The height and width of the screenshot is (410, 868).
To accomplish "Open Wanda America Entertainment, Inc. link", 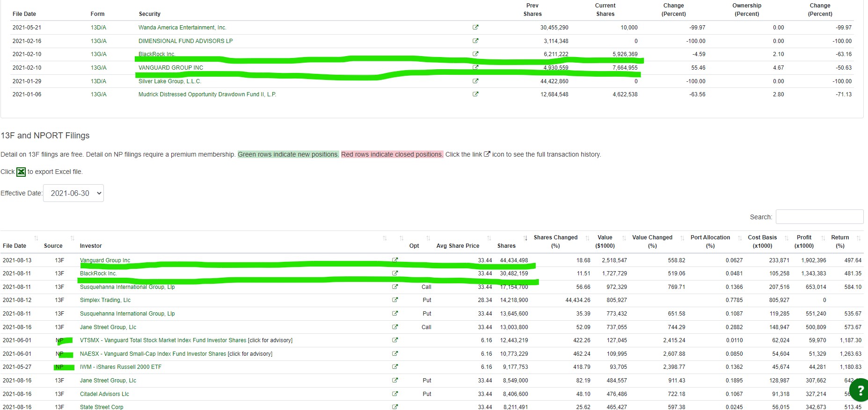I will (182, 28).
